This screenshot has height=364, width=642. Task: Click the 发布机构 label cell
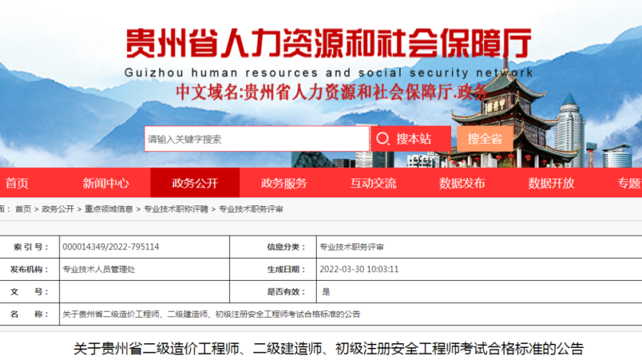pyautogui.click(x=29, y=269)
